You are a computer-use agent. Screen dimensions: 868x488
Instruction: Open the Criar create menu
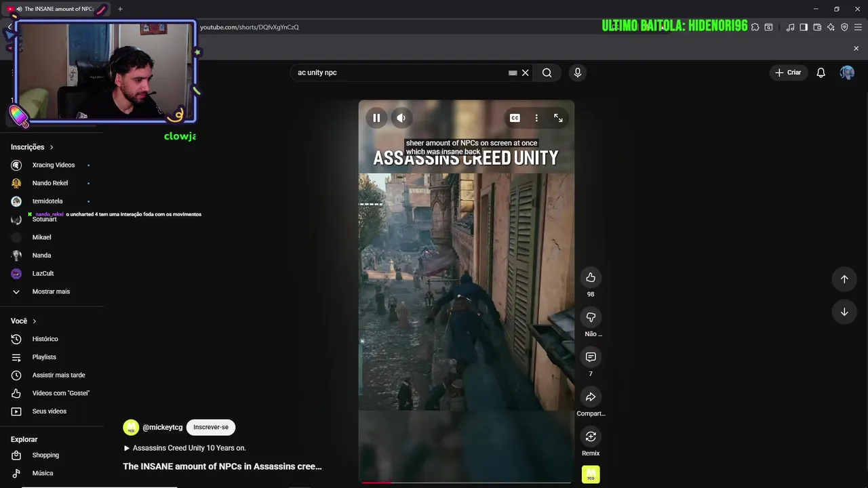(788, 73)
